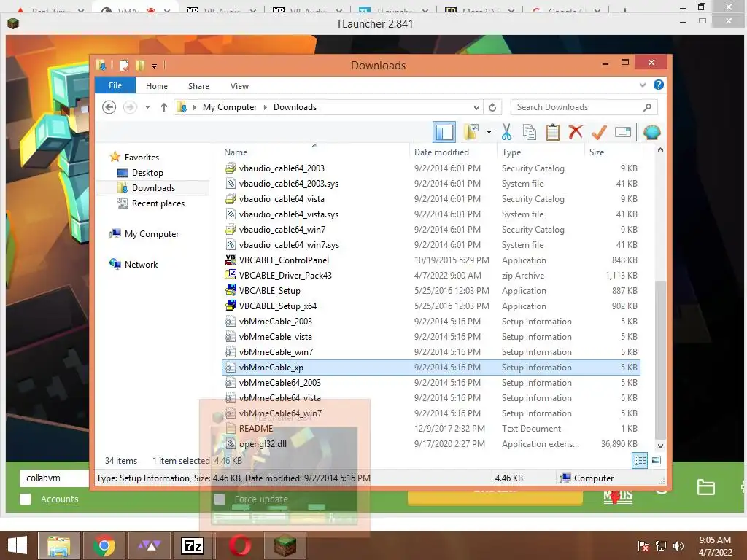Expand the breadcrumb arrow before My Computer
This screenshot has height=560, width=747.
194,108
